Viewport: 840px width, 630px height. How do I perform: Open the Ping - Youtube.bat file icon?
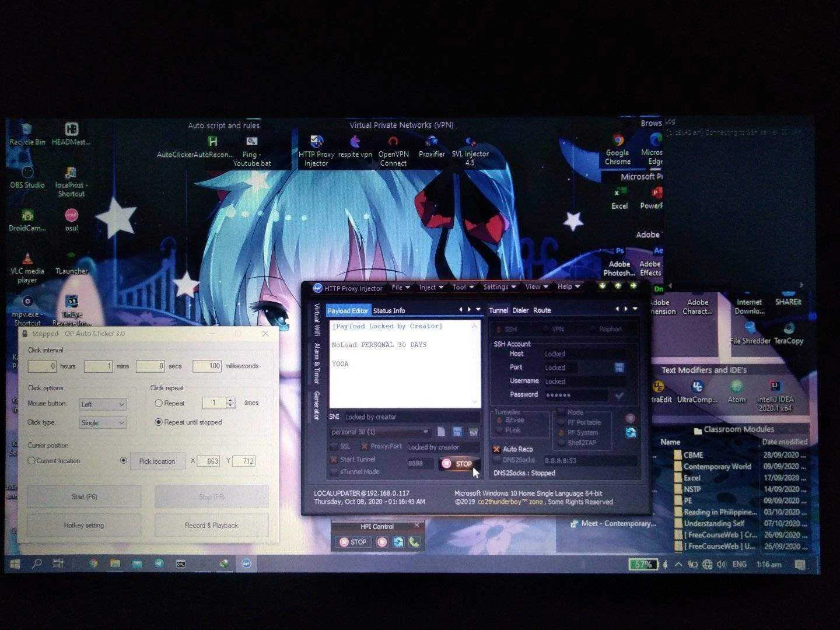[252, 150]
